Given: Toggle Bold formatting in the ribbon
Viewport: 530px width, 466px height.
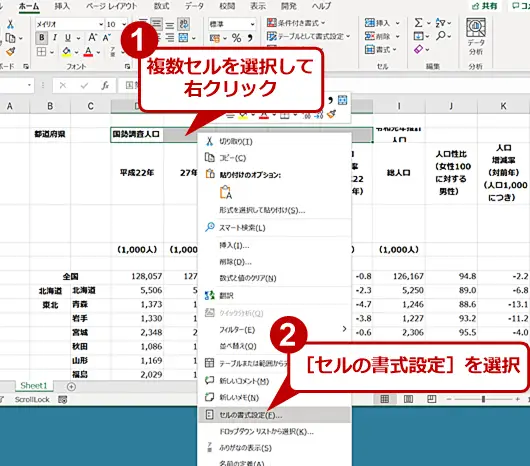Looking at the screenshot, I should pyautogui.click(x=42, y=38).
